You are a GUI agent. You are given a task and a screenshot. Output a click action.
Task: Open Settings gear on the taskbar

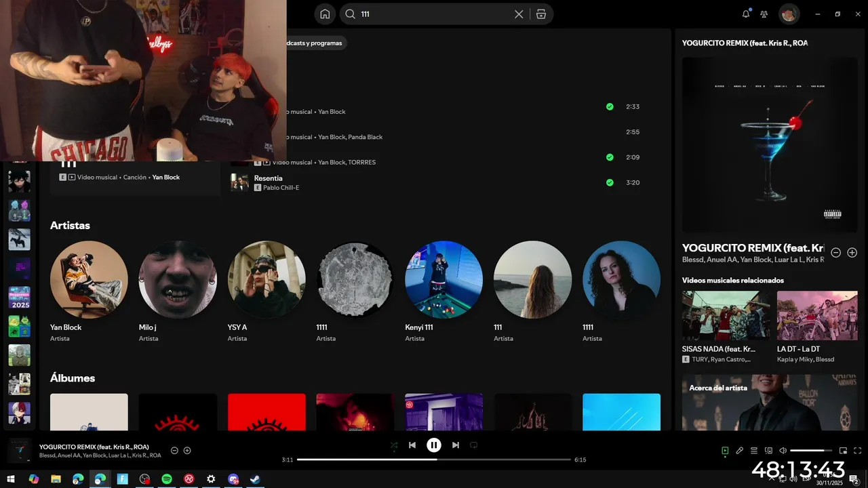tap(211, 479)
